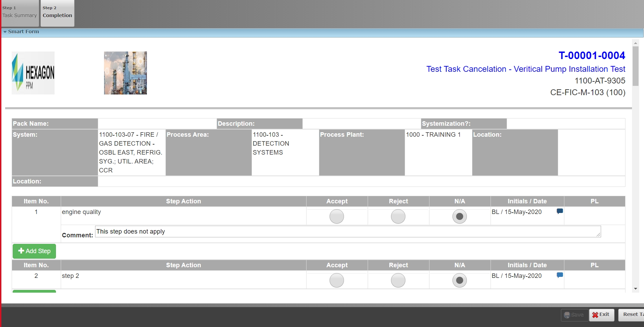
Task: Click title Test Task Cancelation - Veritical Pump Installation Test
Action: [526, 69]
